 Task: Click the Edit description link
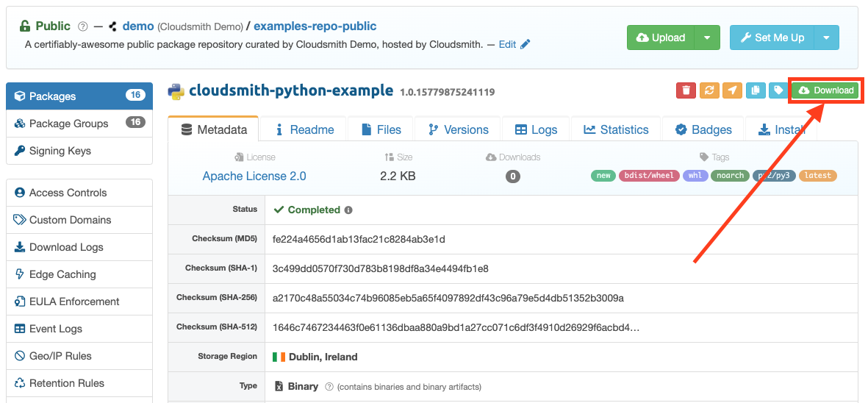[x=507, y=44]
